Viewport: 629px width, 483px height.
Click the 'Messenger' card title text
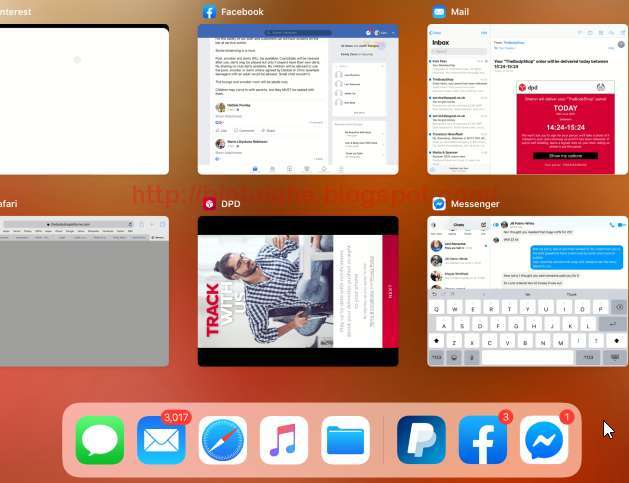(475, 204)
